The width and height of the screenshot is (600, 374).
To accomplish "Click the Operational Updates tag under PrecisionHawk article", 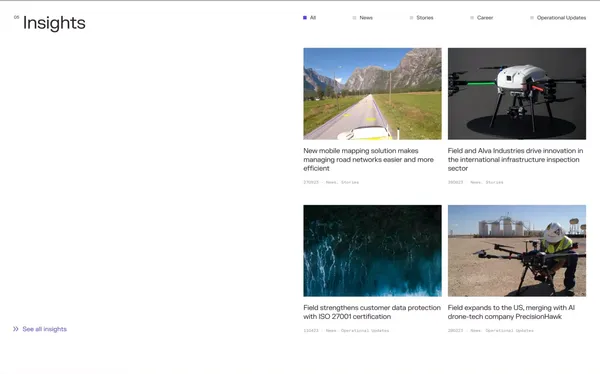I will pyautogui.click(x=509, y=330).
